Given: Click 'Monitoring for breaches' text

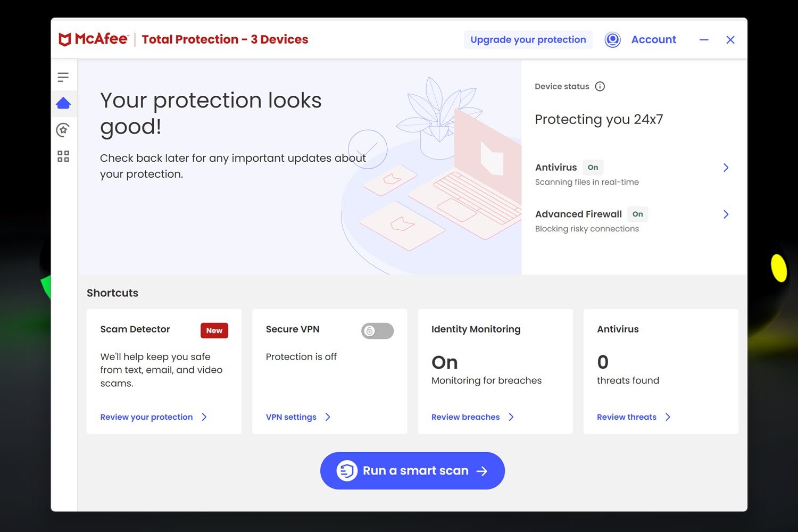Looking at the screenshot, I should pos(486,380).
